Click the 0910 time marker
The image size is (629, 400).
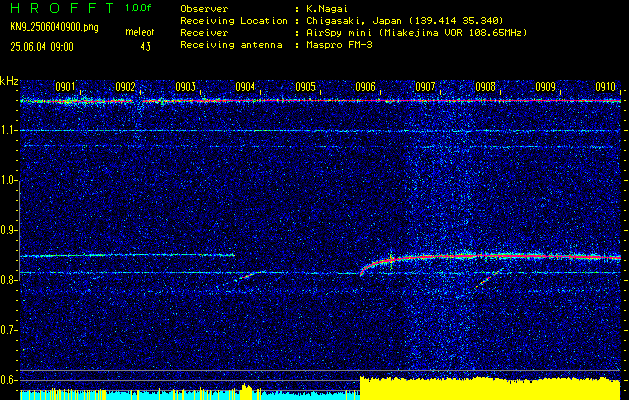click(x=605, y=87)
